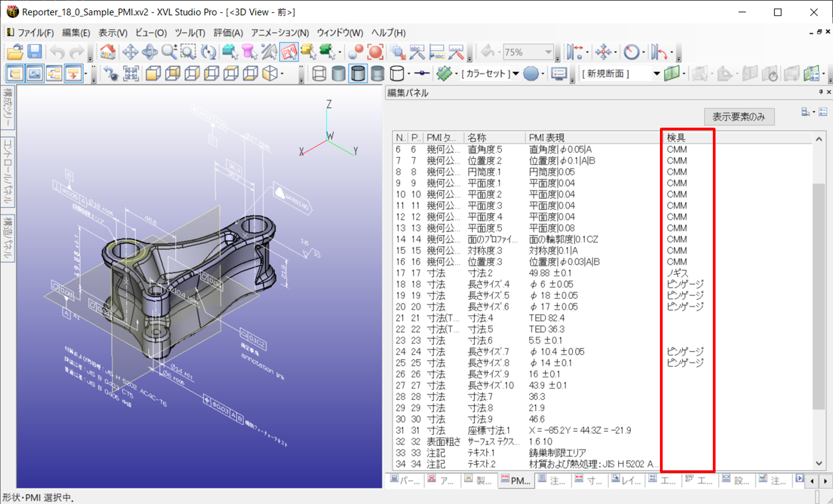Switch to the 設... tab
This screenshot has height=504, width=833.
click(736, 480)
